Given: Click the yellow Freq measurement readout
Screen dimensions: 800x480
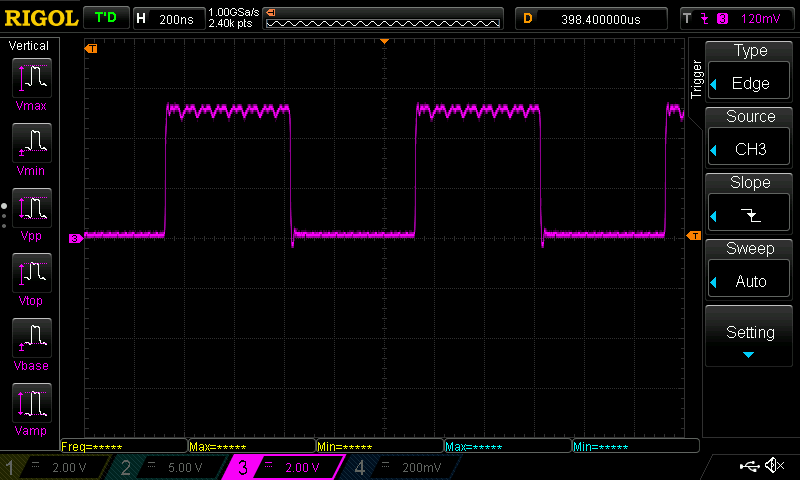Looking at the screenshot, I should [124, 447].
